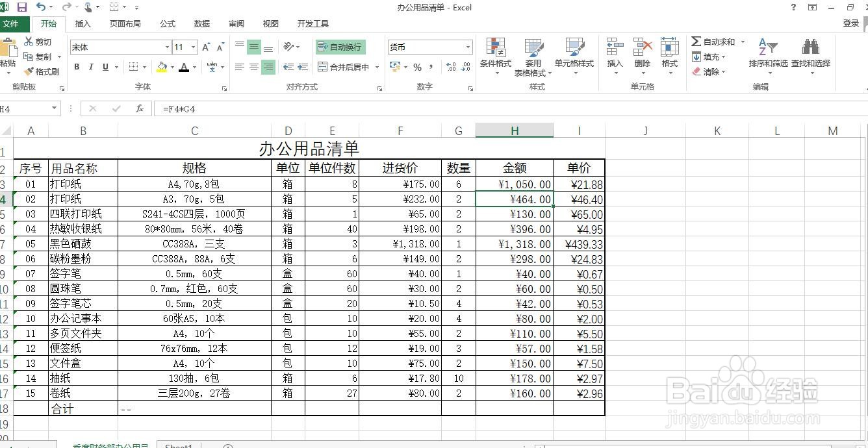
Task: Open the number format dropdown showing 货币
Action: tap(468, 47)
